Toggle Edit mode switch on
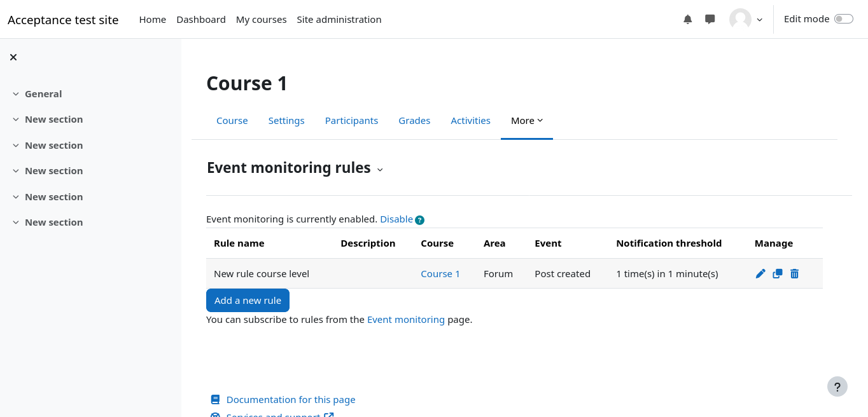Screen dimensions: 868x417 843,19
